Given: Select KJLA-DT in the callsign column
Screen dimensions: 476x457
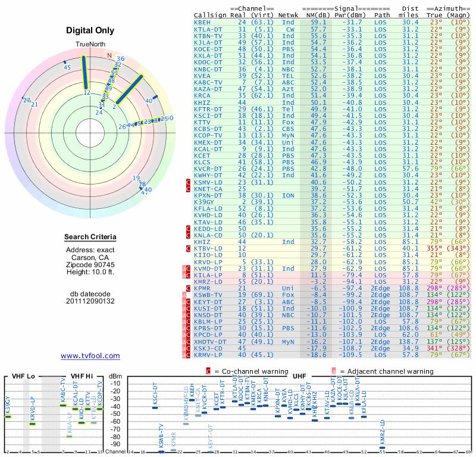Looking at the screenshot, I should coord(208,42).
